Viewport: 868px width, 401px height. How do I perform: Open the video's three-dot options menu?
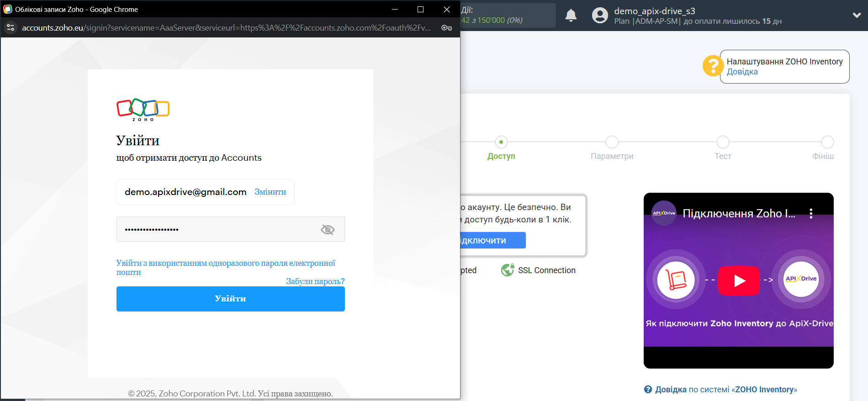coord(811,213)
